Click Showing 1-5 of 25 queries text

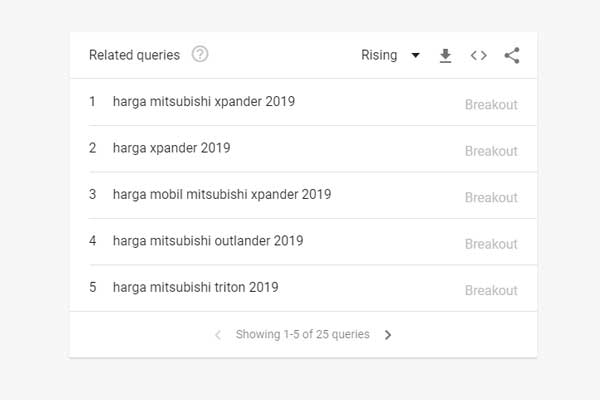pyautogui.click(x=303, y=334)
